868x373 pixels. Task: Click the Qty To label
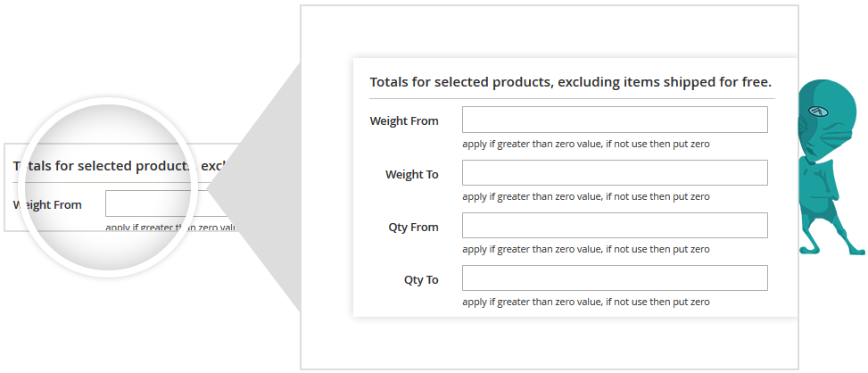421,279
